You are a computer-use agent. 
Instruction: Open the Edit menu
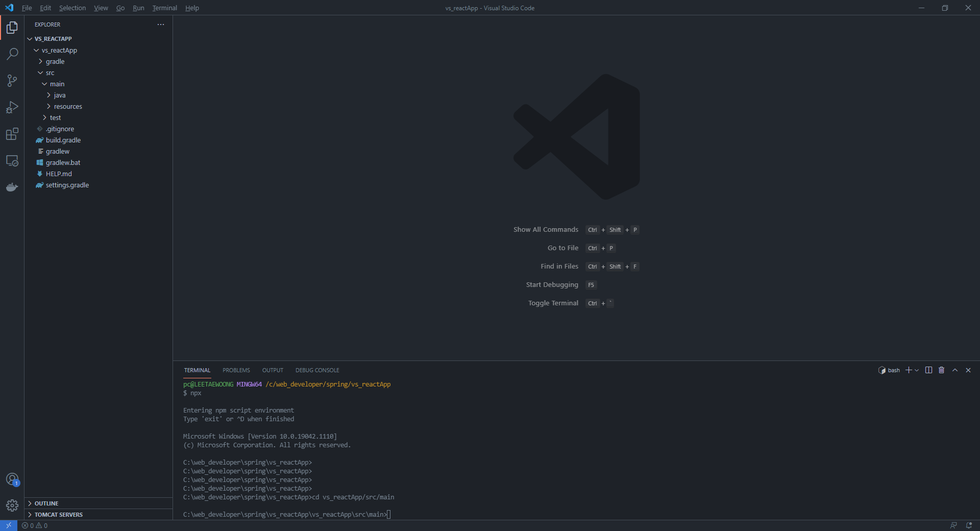pos(45,8)
